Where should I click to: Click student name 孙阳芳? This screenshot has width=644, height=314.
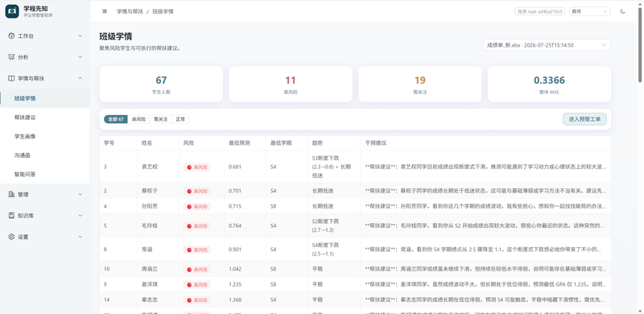pyautogui.click(x=150, y=206)
